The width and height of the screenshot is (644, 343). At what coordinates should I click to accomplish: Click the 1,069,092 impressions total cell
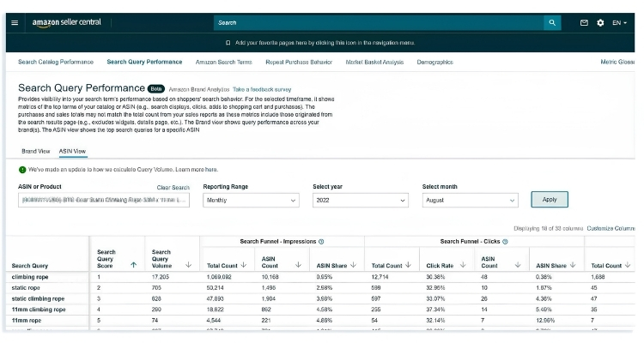(219, 277)
